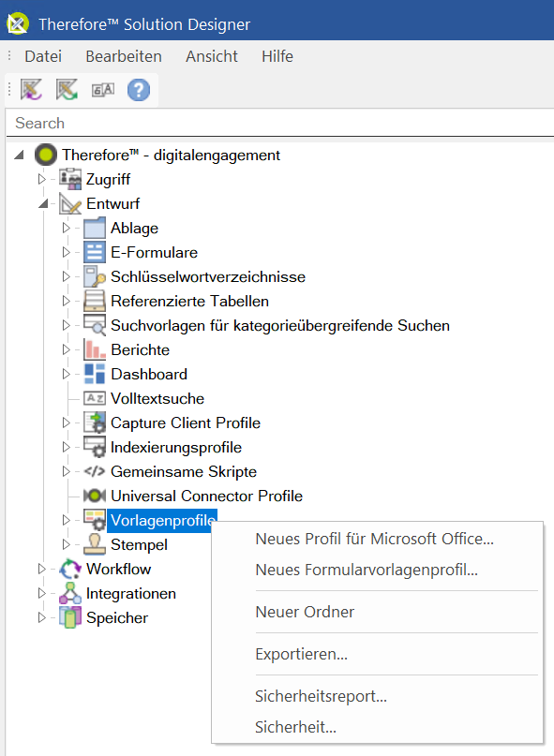
Task: Open Sicherheit from context menu
Action: 377,727
